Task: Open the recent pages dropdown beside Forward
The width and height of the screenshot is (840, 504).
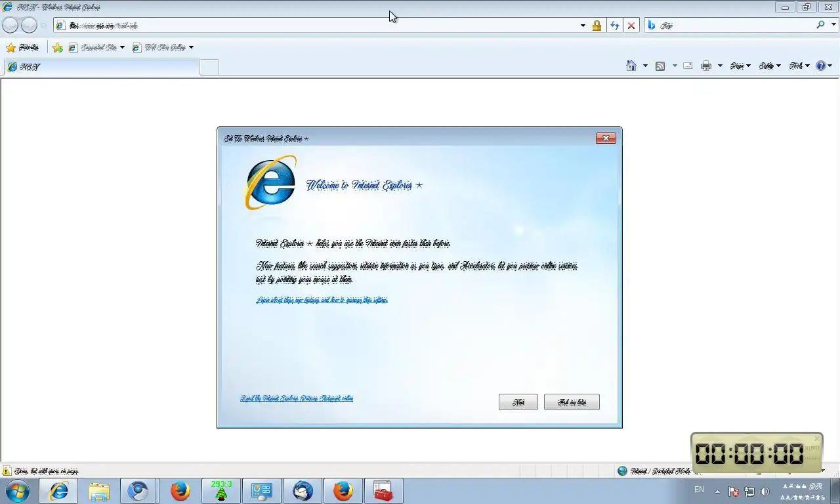Action: click(44, 26)
